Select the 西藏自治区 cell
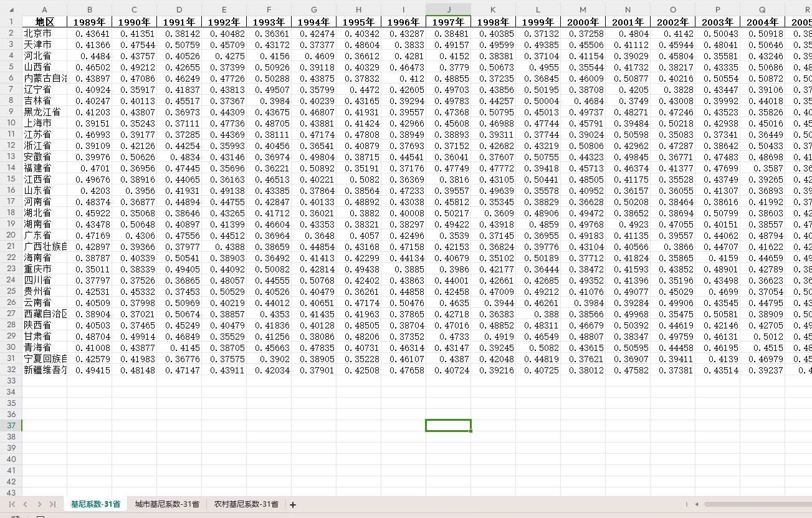Screen dimensions: 812x518 [44, 313]
